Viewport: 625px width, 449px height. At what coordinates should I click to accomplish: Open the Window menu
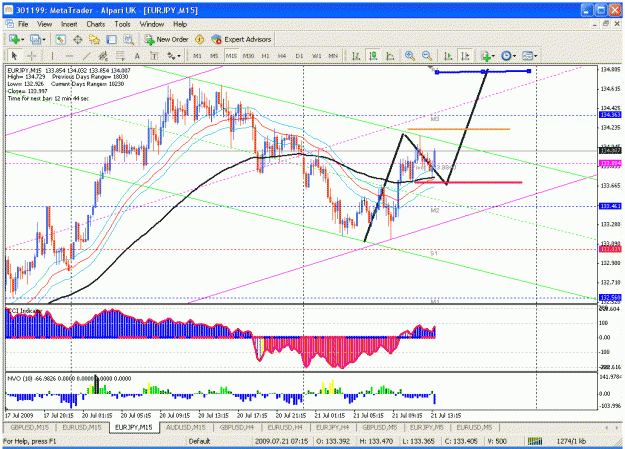pyautogui.click(x=152, y=24)
